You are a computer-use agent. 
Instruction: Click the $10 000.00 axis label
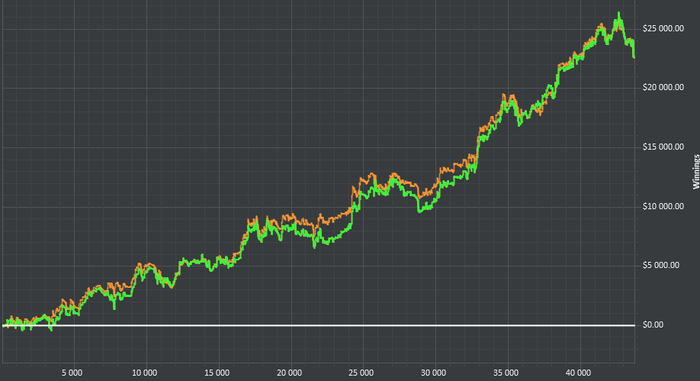[663, 206]
